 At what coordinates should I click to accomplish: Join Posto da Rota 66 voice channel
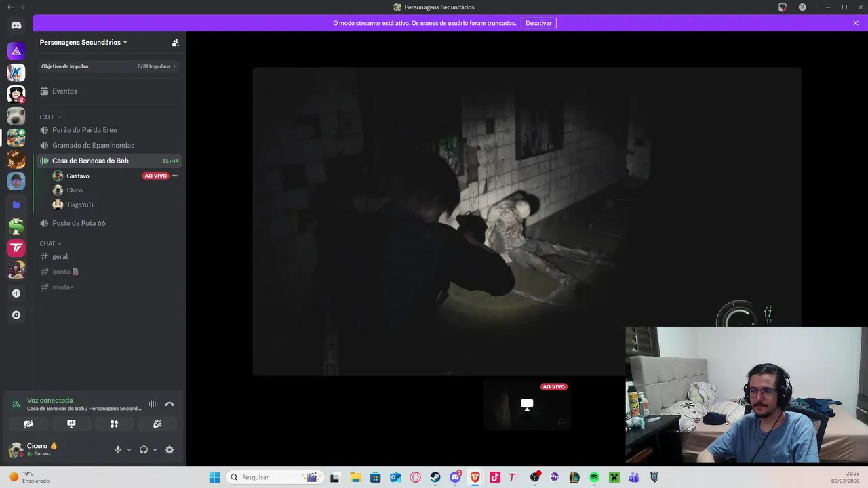pos(108,223)
